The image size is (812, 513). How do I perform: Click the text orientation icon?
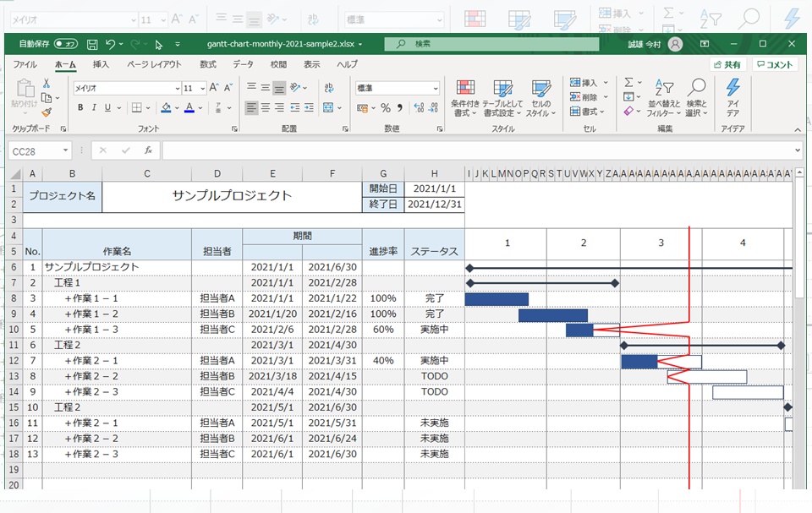[296, 88]
